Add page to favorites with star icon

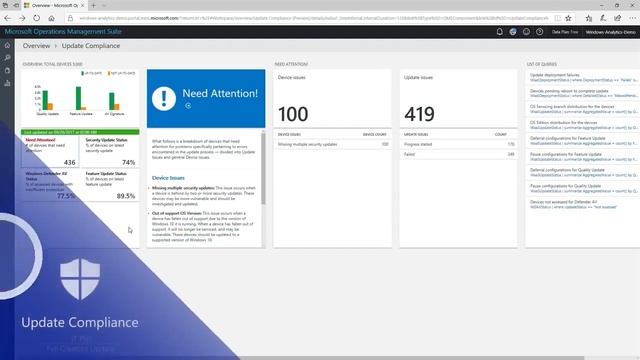[568, 18]
